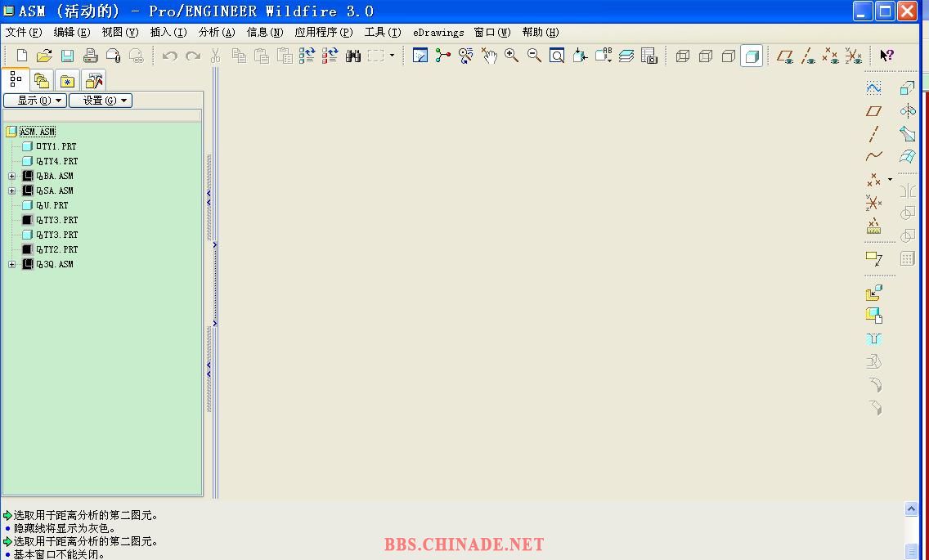The image size is (929, 560).
Task: Open the 文件(F) menu
Action: (24, 32)
